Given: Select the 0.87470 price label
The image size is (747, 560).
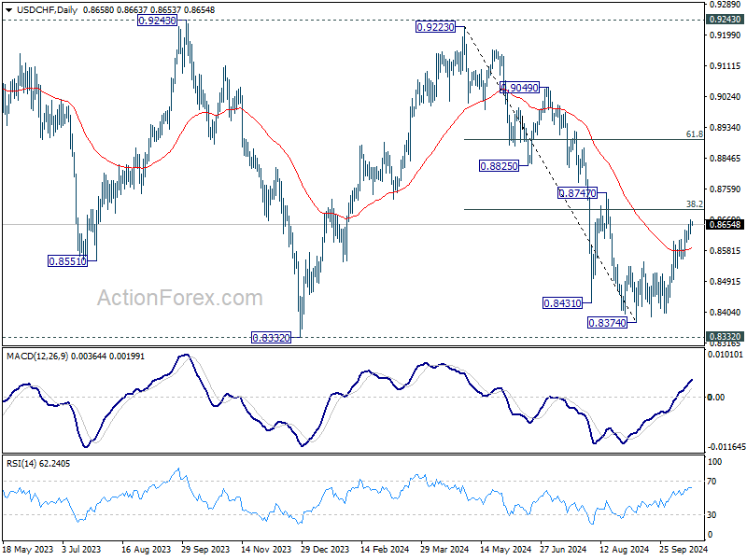Looking at the screenshot, I should [x=577, y=193].
